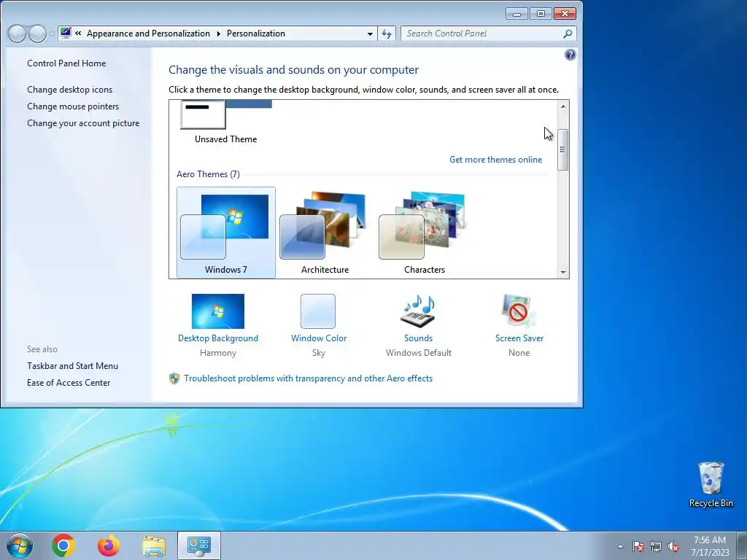Launch Google Chrome from the taskbar
Screen dimensions: 747x560
click(63, 545)
